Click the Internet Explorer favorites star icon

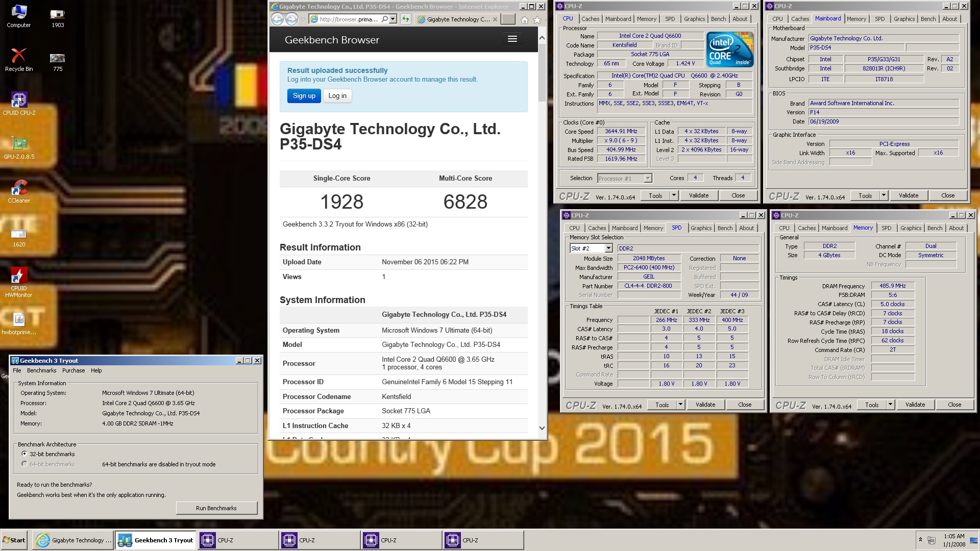pos(537,20)
